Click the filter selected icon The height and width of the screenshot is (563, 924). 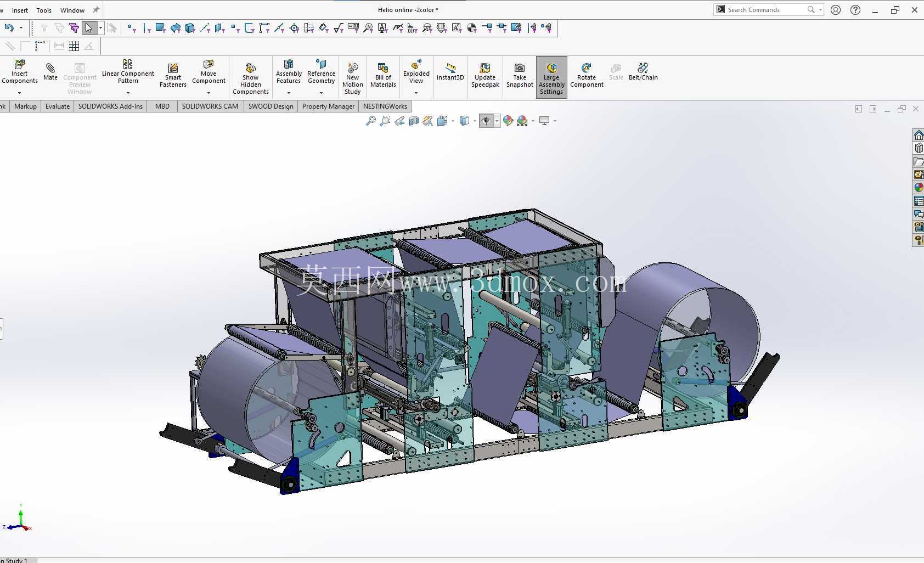[x=74, y=27]
